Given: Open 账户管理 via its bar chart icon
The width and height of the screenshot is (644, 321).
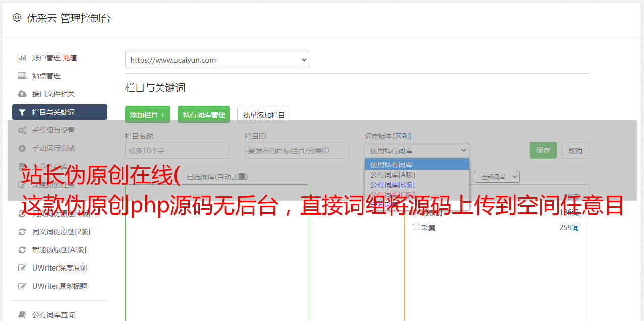Looking at the screenshot, I should [22, 58].
